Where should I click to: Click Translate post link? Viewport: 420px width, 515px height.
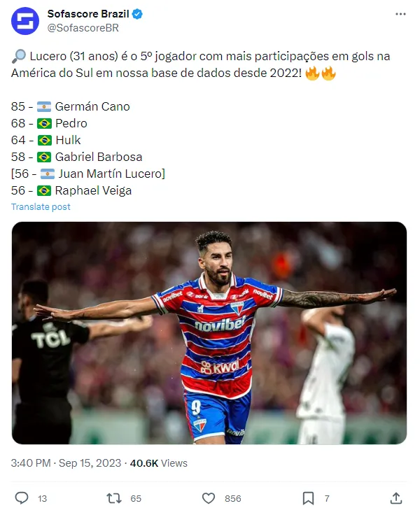pos(41,207)
